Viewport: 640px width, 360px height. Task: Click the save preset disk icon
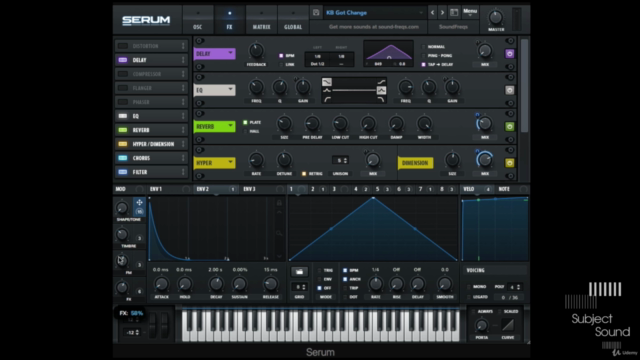pos(316,13)
